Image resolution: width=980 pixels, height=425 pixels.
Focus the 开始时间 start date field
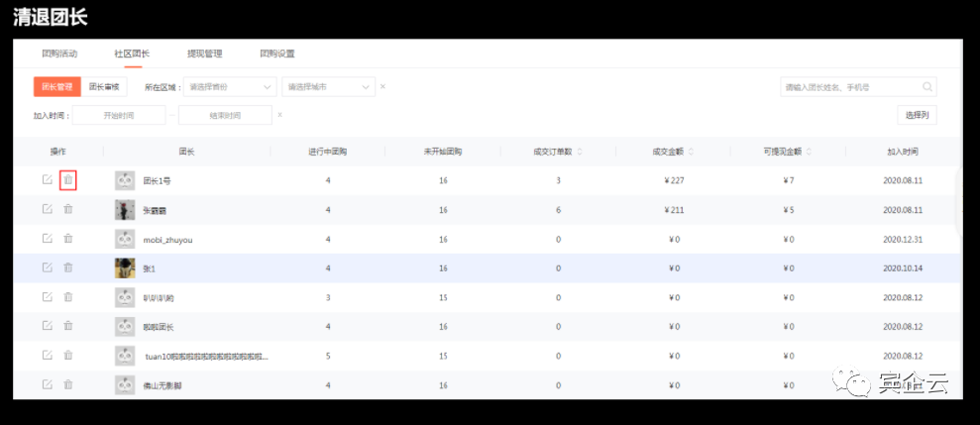(x=119, y=115)
